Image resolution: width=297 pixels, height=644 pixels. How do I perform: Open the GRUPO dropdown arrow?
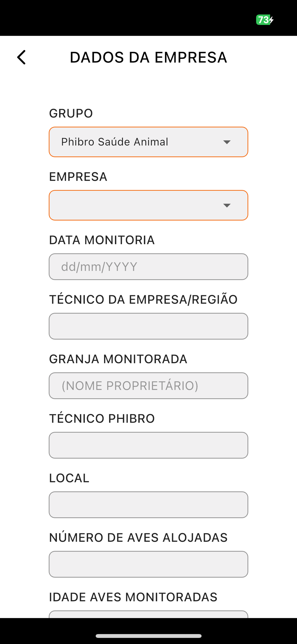(x=227, y=142)
